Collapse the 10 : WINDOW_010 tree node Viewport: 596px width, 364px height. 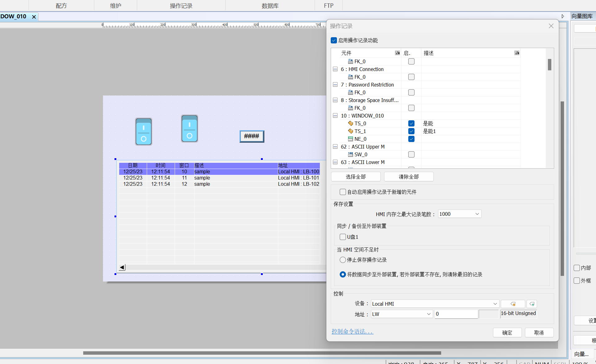coord(335,116)
